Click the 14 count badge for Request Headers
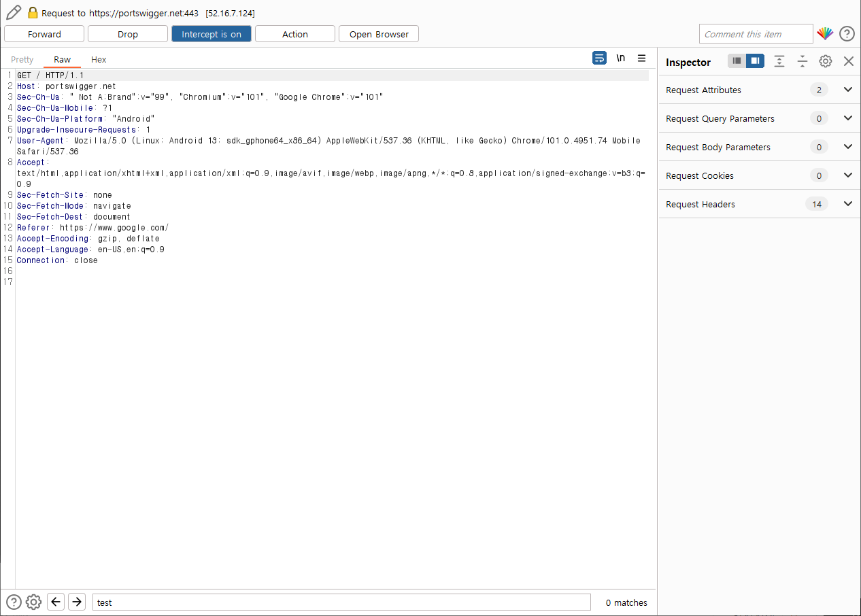Image resolution: width=861 pixels, height=616 pixels. pyautogui.click(x=817, y=204)
